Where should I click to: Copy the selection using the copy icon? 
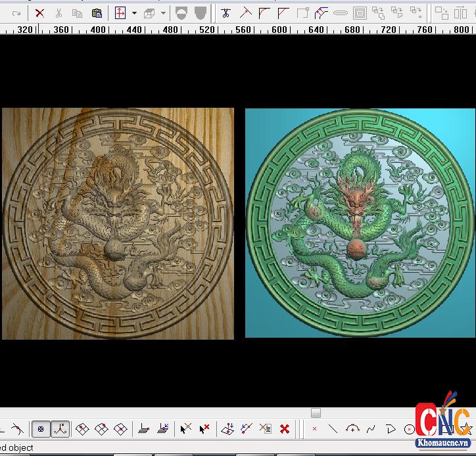click(x=77, y=13)
